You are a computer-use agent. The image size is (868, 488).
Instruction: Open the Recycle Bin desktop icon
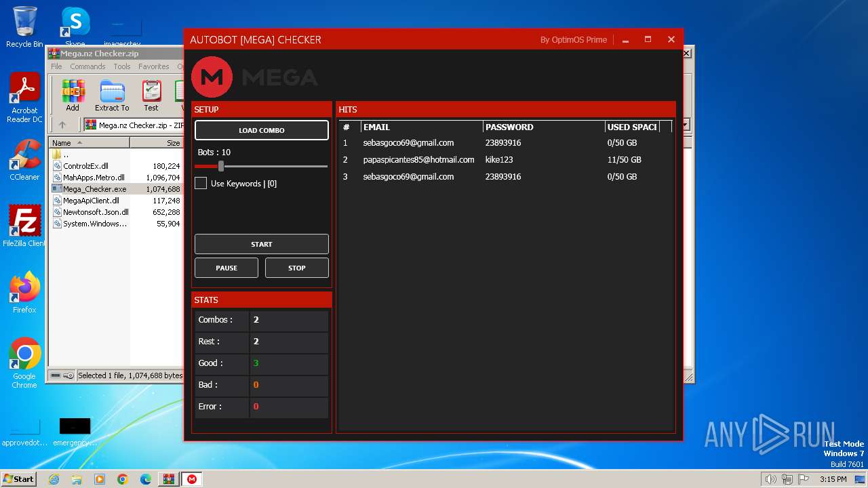24,27
